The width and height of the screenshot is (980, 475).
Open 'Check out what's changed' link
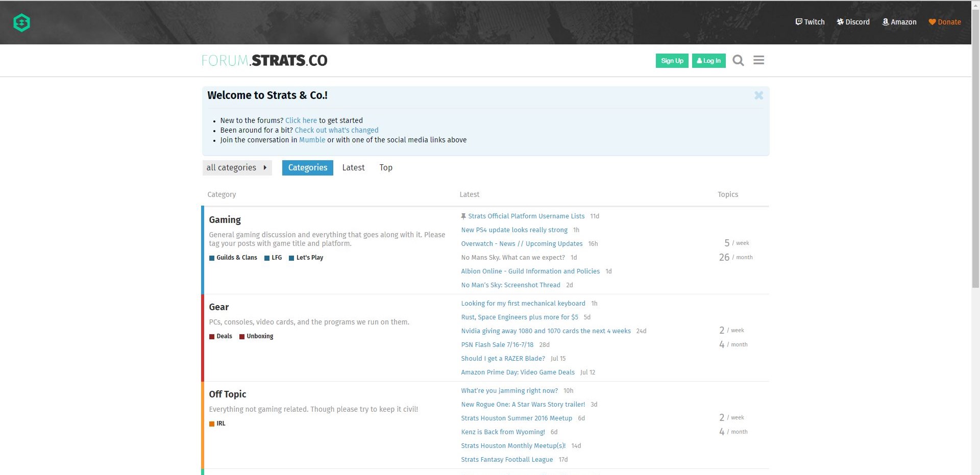pos(336,130)
